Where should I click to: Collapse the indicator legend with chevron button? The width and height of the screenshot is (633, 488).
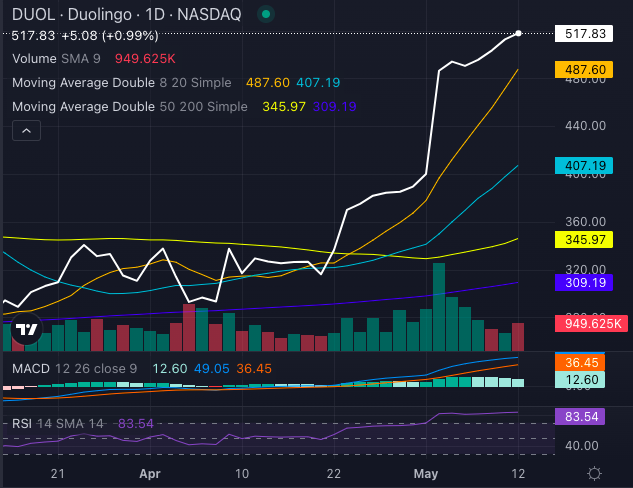(26, 131)
